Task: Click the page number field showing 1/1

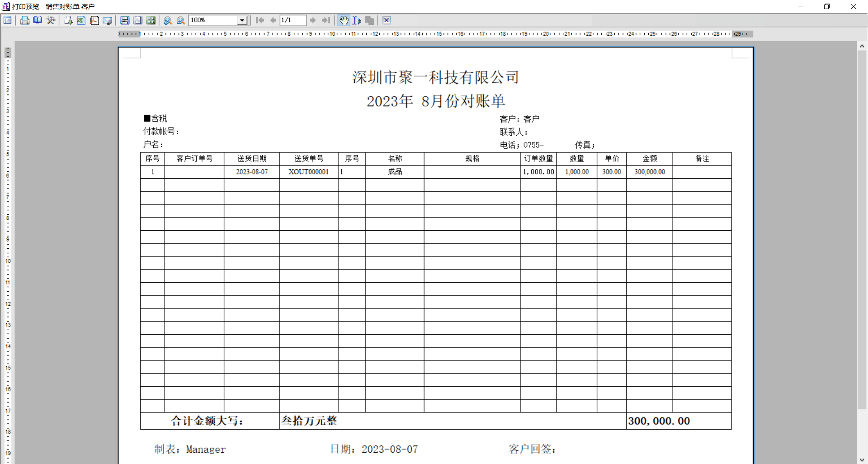Action: [292, 20]
